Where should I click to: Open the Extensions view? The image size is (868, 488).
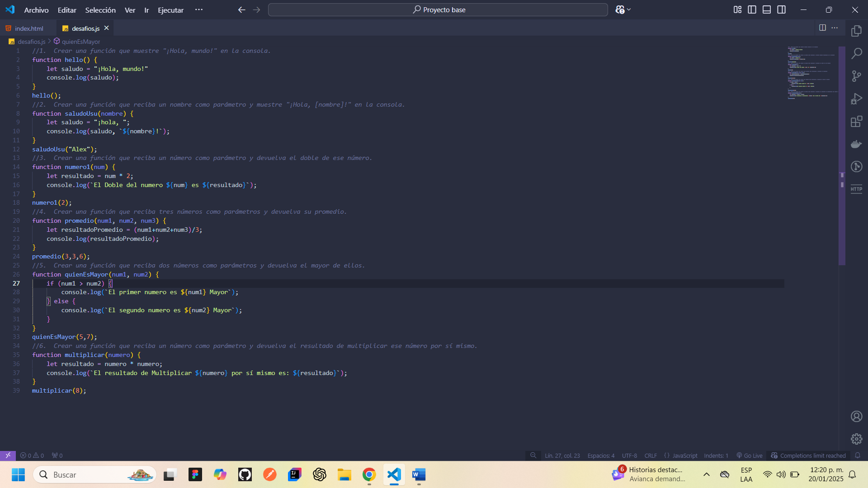click(x=856, y=121)
